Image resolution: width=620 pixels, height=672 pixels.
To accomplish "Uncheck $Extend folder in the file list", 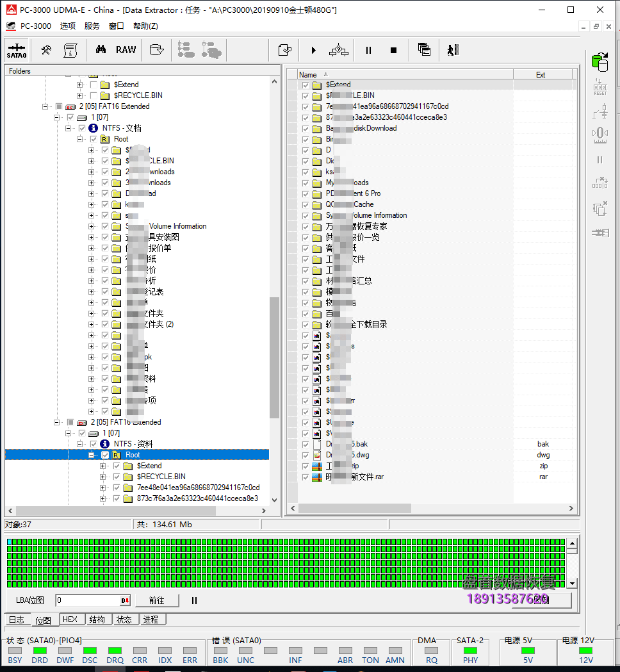I will [x=306, y=85].
